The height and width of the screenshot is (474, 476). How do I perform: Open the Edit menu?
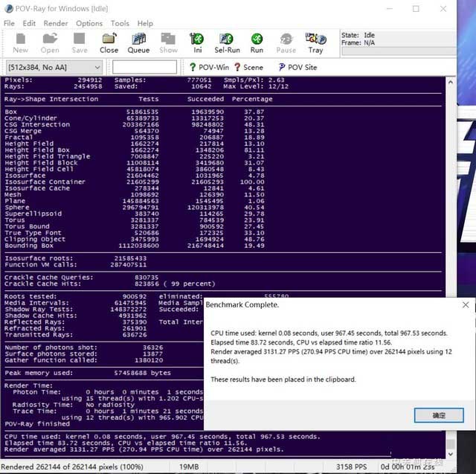point(29,23)
